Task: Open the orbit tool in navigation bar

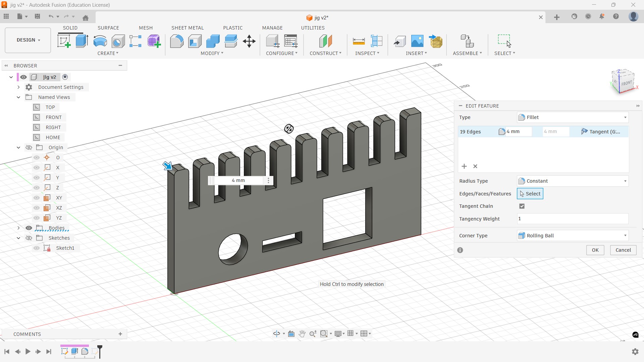Action: [276, 334]
